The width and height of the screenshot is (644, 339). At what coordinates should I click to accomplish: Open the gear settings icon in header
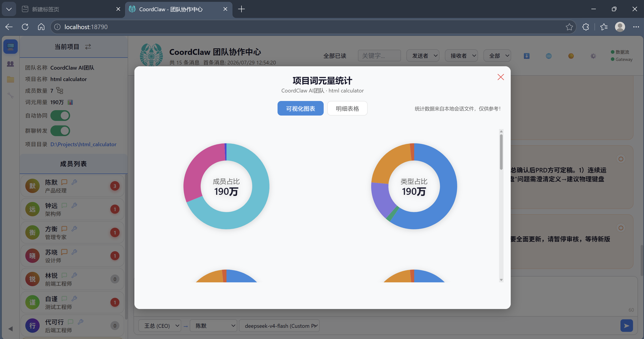[593, 56]
